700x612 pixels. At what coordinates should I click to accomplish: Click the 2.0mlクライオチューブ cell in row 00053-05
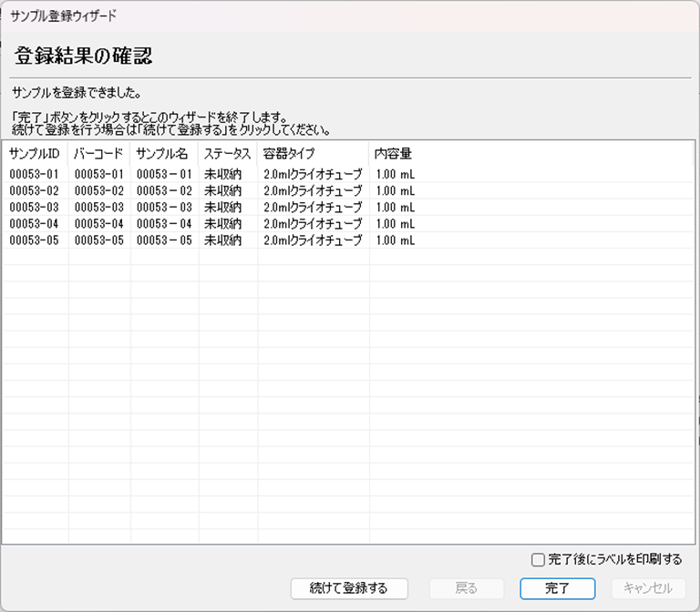(x=313, y=240)
